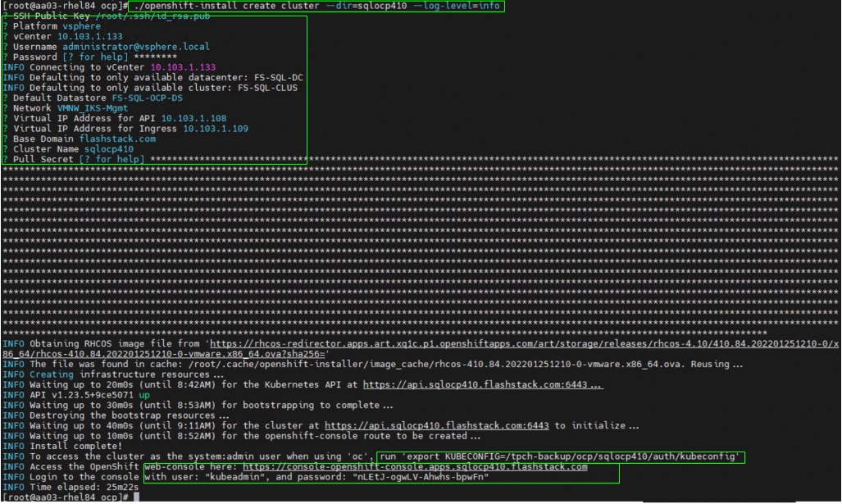Click the Creating infrastructure resources line
This screenshot has width=842, height=504.
coord(113,375)
